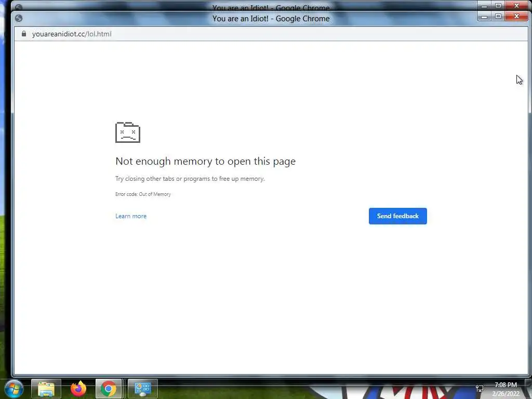Click the globe icon in front Chrome title bar
Viewport: 532px width, 399px height.
19,18
